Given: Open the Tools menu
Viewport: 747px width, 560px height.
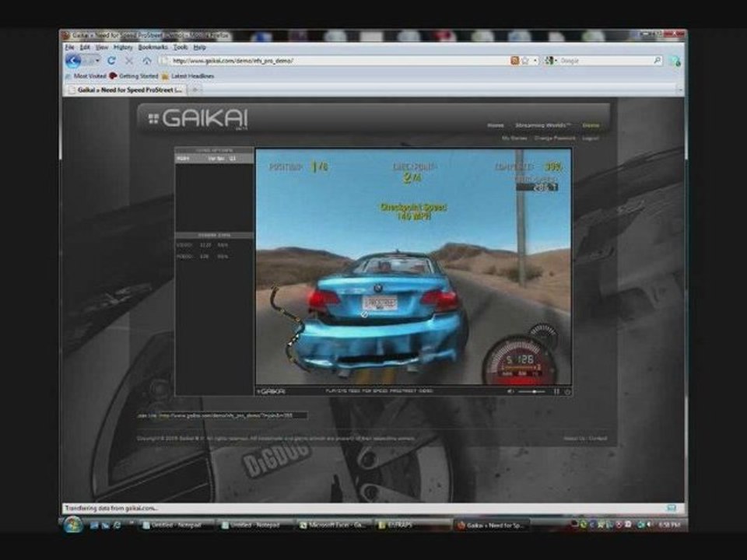Looking at the screenshot, I should [180, 47].
